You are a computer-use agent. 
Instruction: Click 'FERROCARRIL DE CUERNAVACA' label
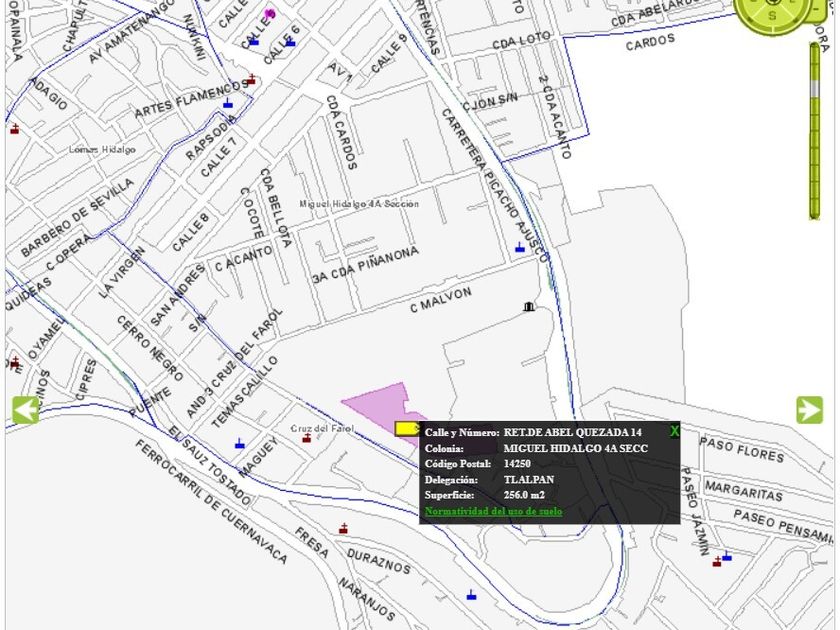pyautogui.click(x=211, y=501)
